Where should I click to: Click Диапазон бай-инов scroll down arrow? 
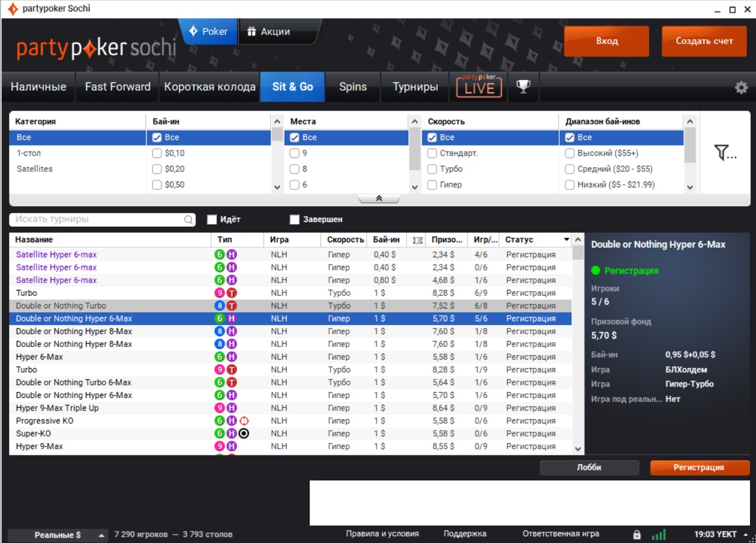tap(690, 187)
